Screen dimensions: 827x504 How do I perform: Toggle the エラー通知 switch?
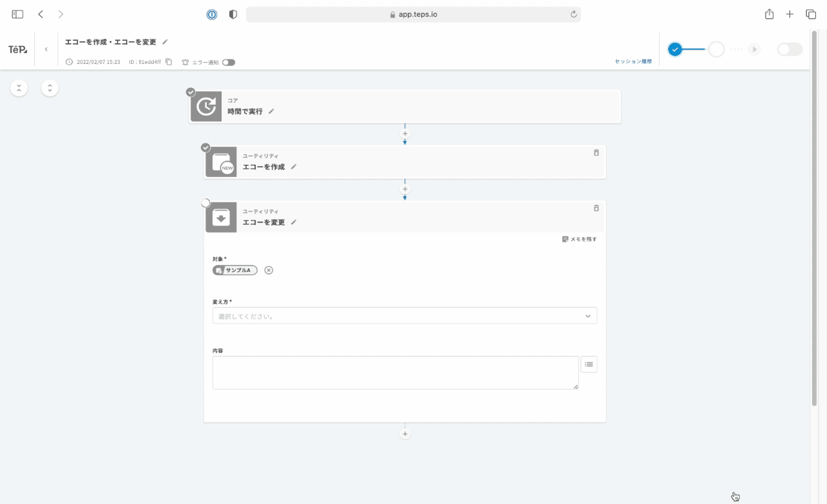229,63
